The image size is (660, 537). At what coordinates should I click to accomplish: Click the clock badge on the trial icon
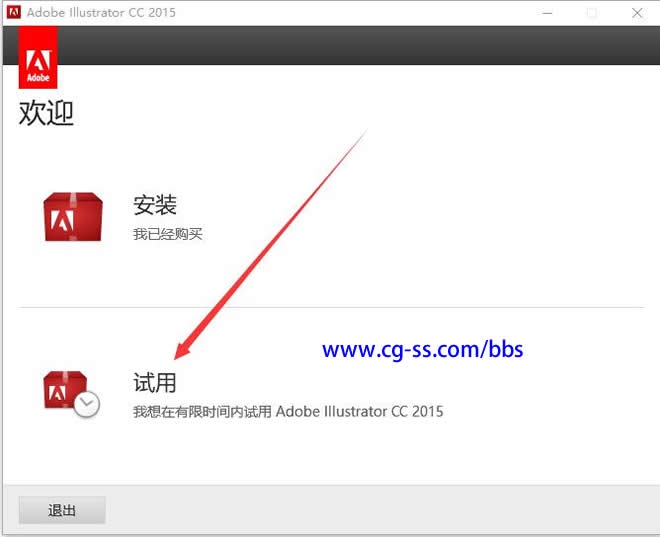click(87, 404)
